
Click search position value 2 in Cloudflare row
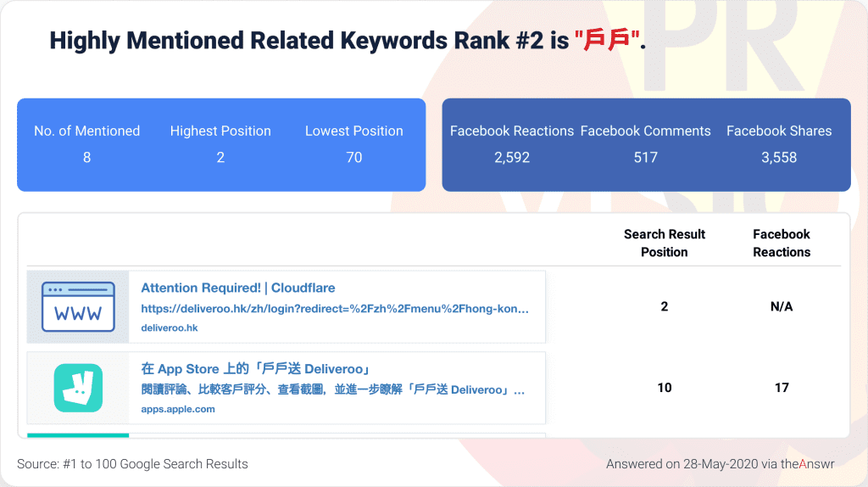click(x=665, y=306)
